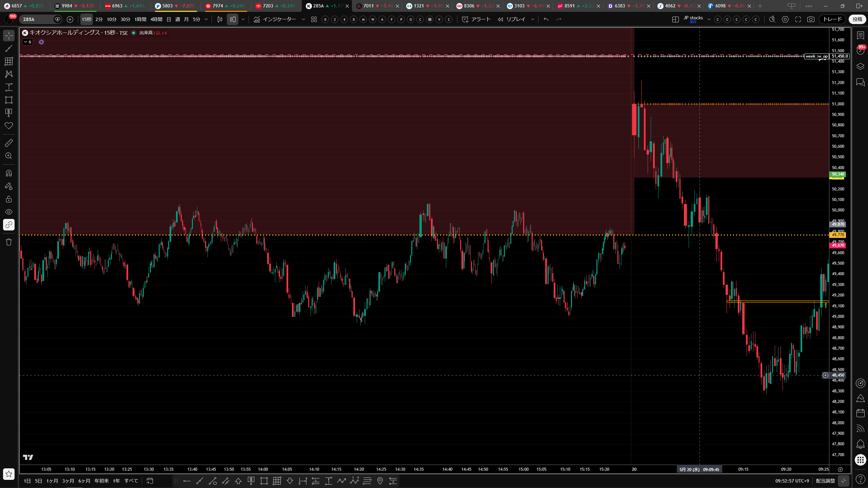Open the calendar panel in right sidebar

(x=860, y=413)
